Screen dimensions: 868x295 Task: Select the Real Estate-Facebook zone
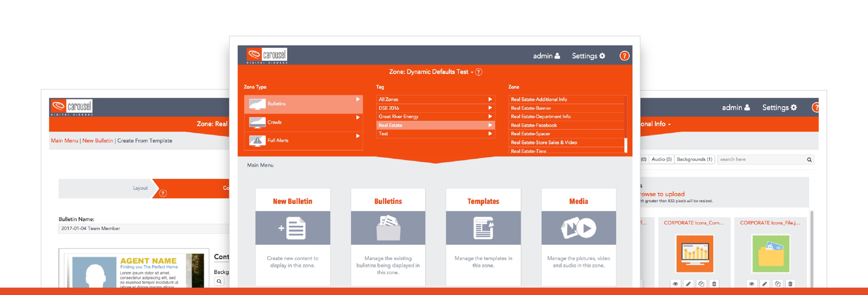533,125
